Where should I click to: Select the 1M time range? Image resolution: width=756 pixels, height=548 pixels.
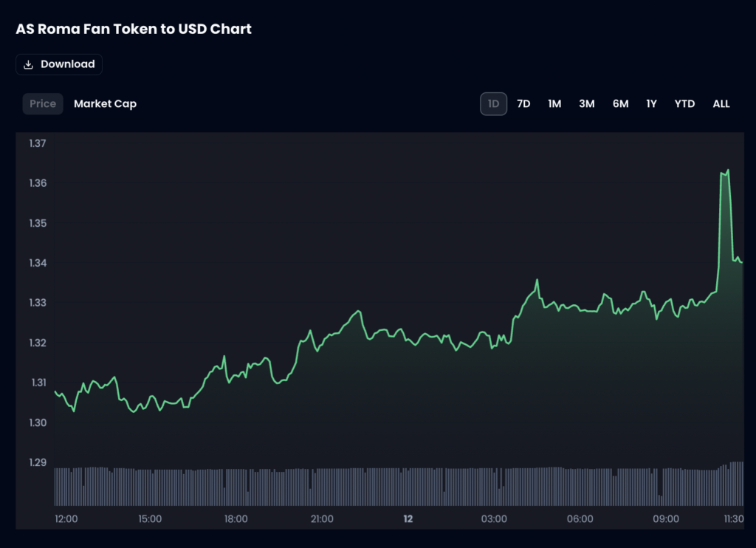(x=554, y=103)
